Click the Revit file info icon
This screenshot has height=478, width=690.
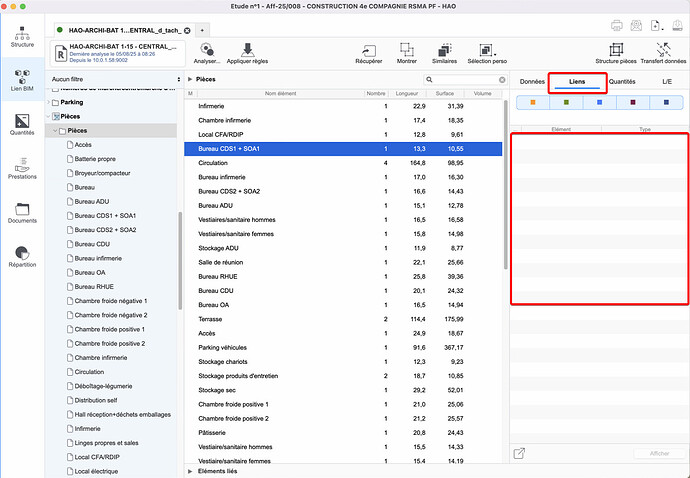coord(60,53)
